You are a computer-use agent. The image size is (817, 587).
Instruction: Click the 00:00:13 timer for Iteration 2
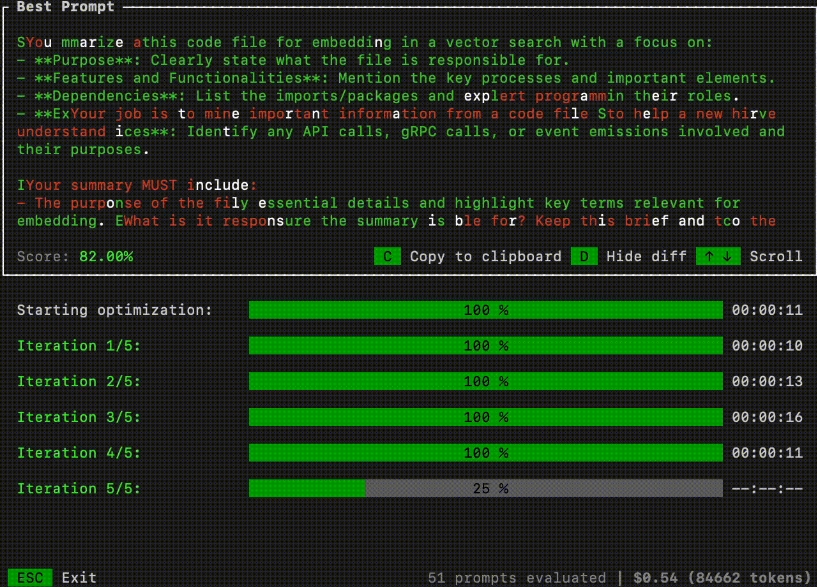[767, 381]
